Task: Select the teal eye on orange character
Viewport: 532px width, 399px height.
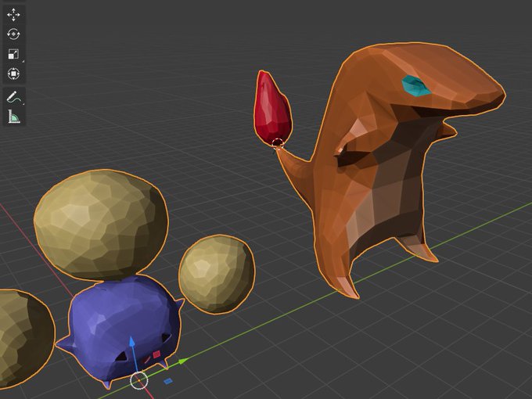Action: (416, 85)
